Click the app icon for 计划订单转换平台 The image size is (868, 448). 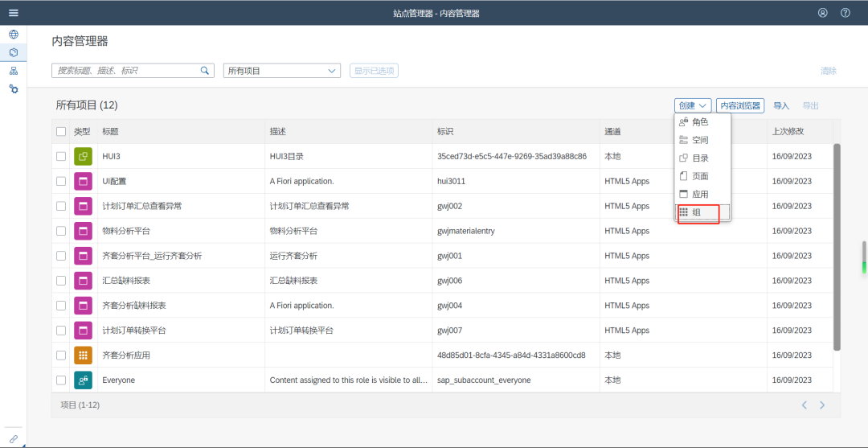[x=83, y=331]
